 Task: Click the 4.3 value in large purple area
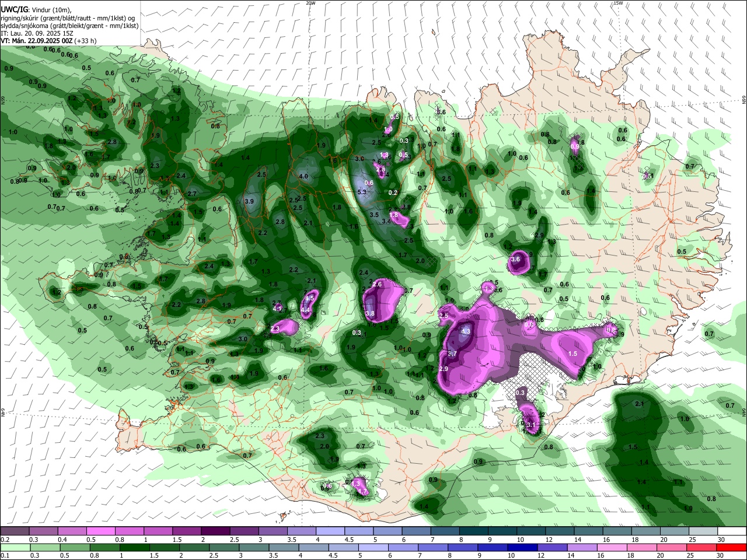click(466, 332)
